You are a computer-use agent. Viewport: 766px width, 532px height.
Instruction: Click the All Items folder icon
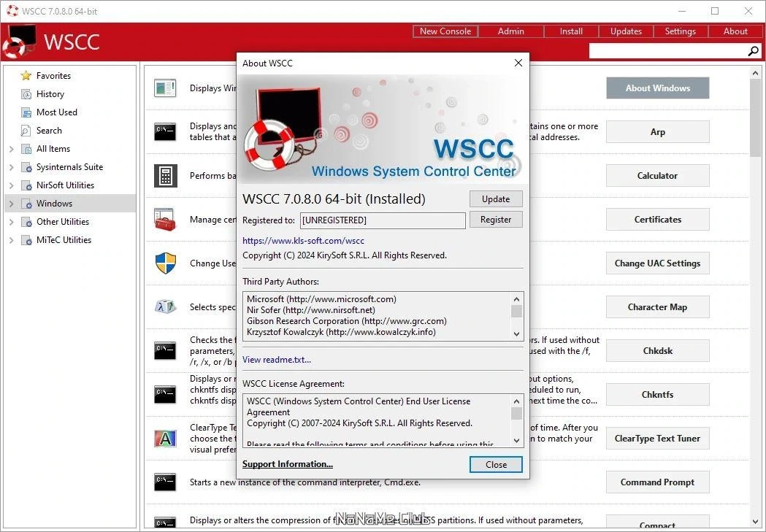point(26,149)
